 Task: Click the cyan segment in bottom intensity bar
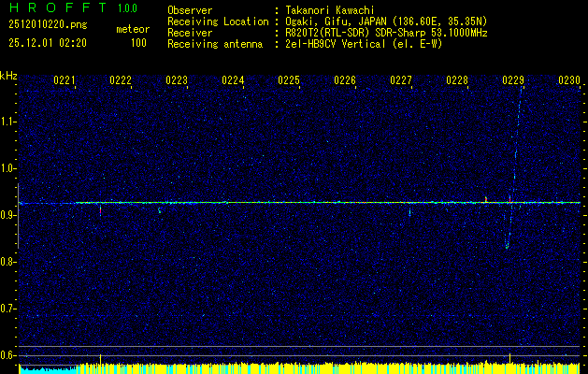click(47, 369)
